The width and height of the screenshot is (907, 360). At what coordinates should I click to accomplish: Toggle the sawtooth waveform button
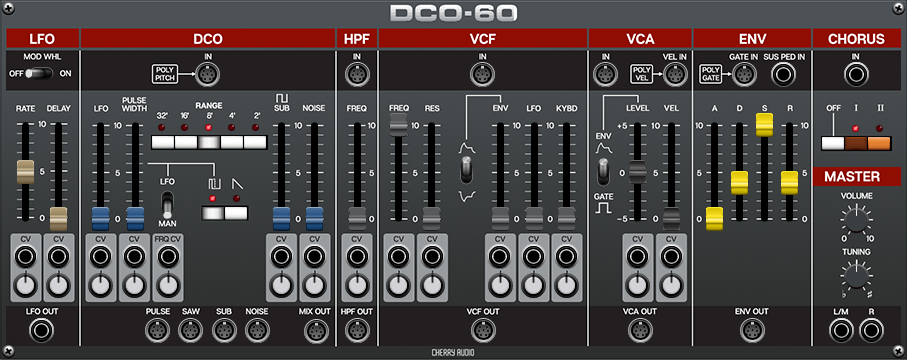pyautogui.click(x=236, y=213)
